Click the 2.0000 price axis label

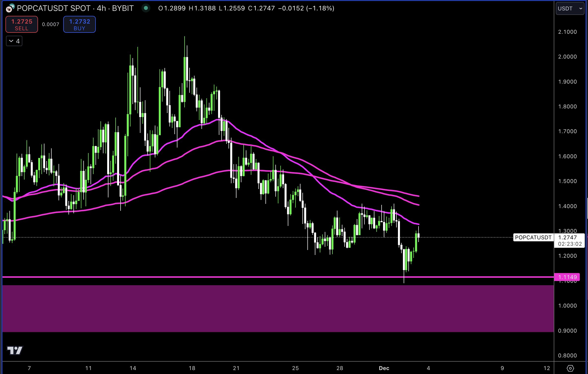point(567,57)
